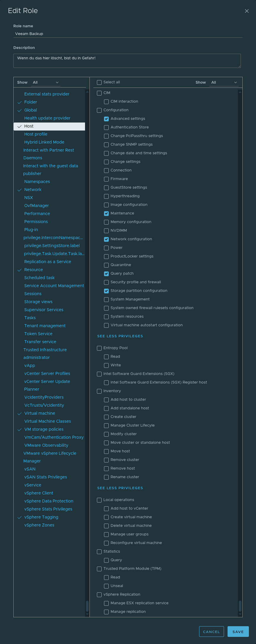This screenshot has height=644, width=256.
Task: Click the checkmark icon beside VM storage policies
Action: (20, 430)
